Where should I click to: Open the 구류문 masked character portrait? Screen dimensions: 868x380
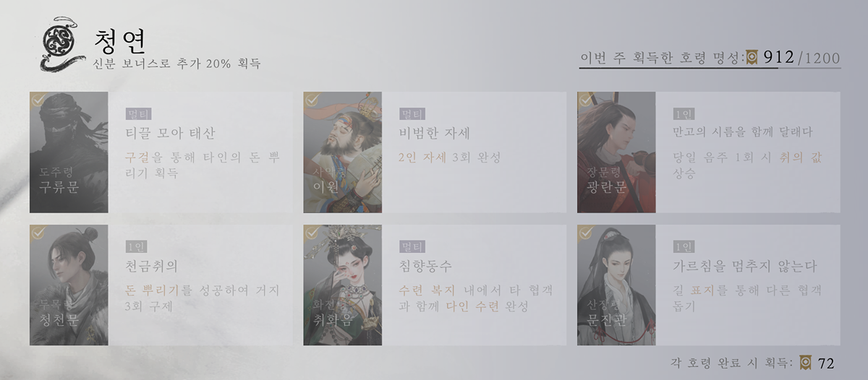[69, 152]
